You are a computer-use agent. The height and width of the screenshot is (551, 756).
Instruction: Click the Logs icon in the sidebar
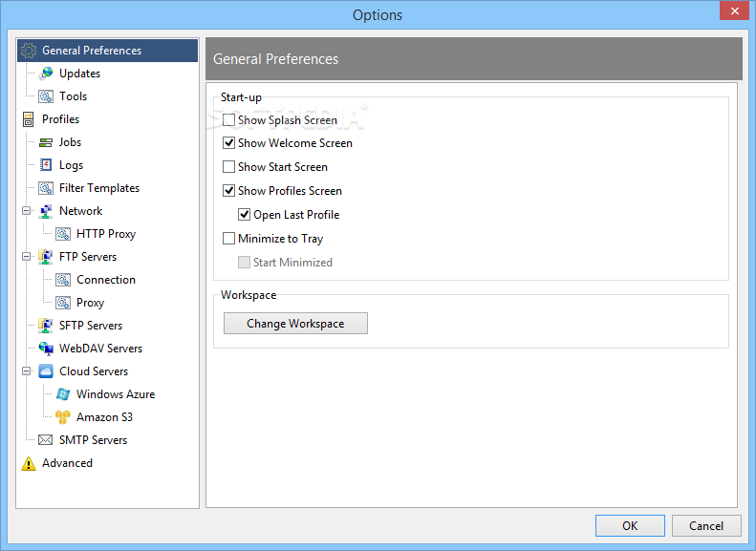(46, 165)
